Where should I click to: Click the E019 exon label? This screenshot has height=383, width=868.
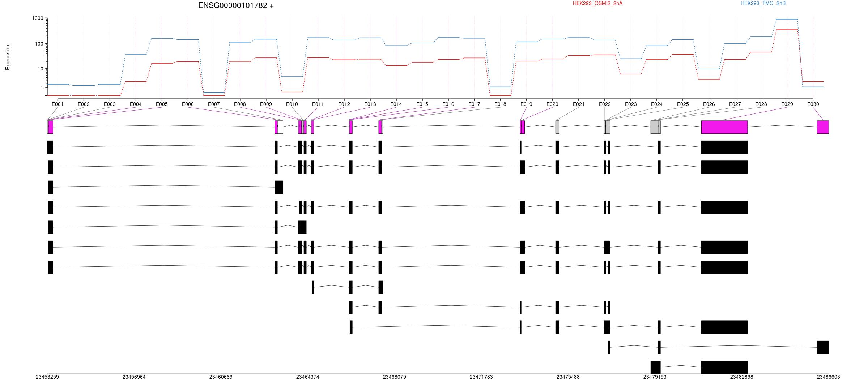(x=526, y=104)
